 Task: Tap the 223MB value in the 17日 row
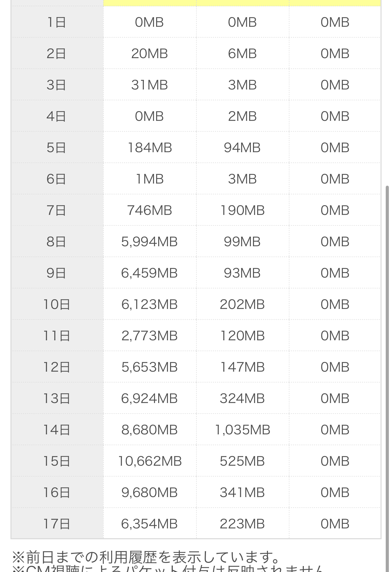pos(242,524)
